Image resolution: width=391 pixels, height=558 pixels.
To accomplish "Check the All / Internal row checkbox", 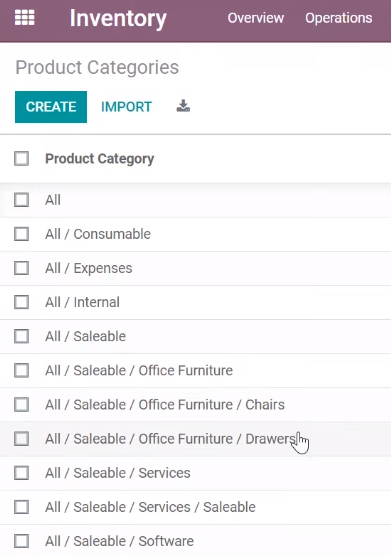I will pos(21,302).
